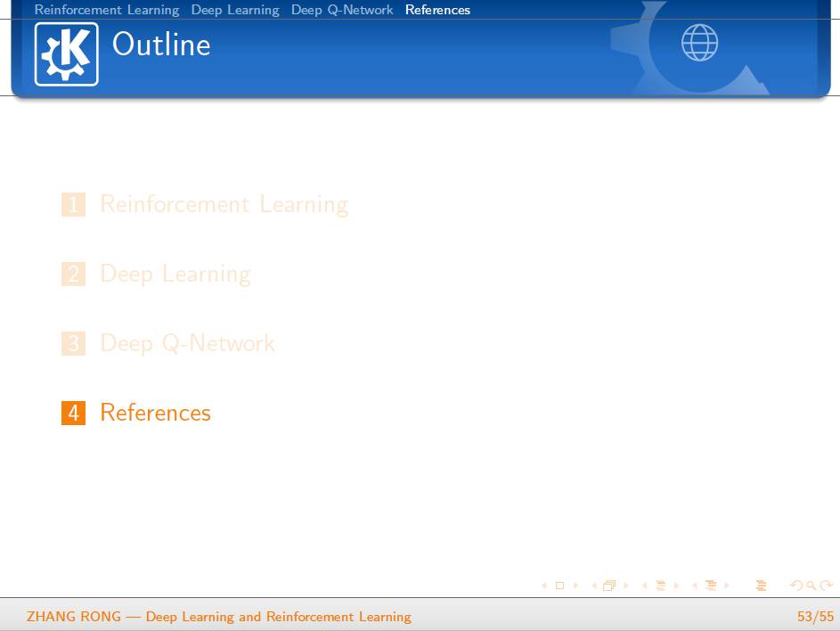Click the slide rectangle navigation icon
Viewport: 840px width, 631px height.
[559, 586]
